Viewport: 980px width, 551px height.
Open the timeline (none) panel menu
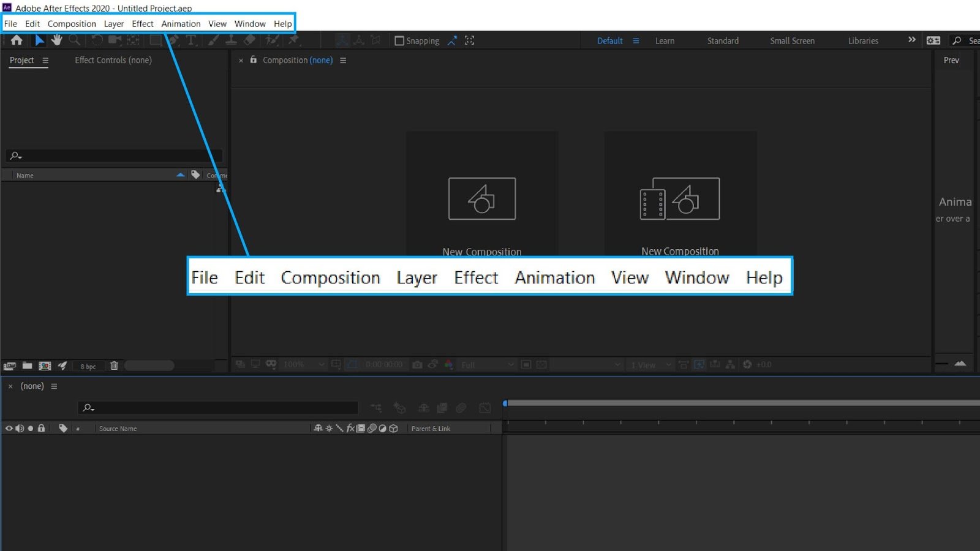54,386
